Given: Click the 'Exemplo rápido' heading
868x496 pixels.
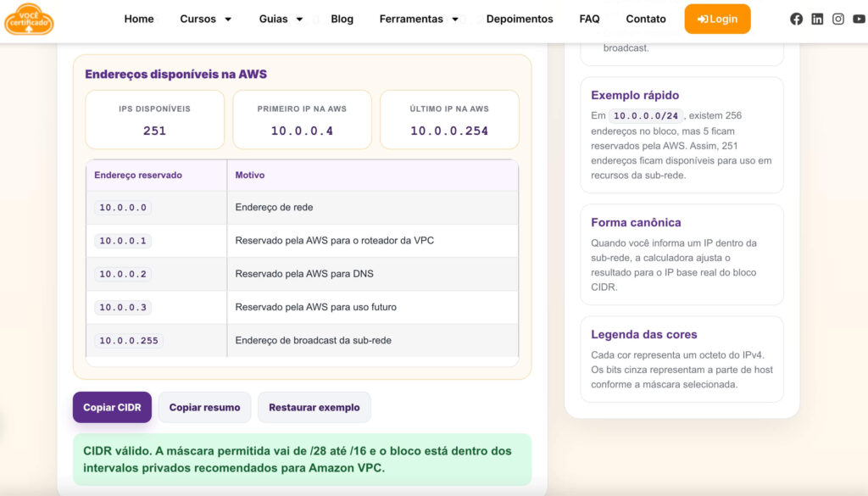Looking at the screenshot, I should pos(635,95).
